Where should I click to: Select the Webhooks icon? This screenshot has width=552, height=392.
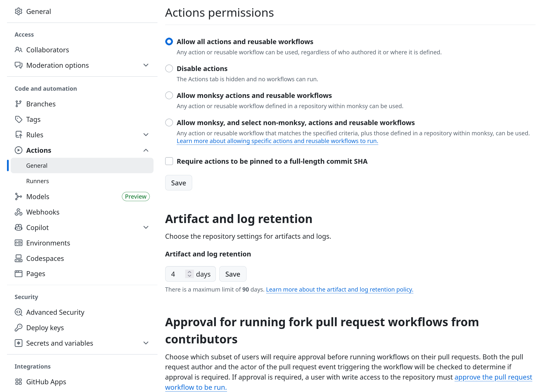tap(19, 212)
